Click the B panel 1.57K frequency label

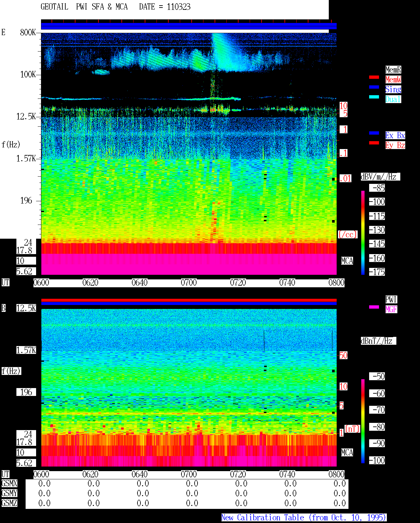(26, 350)
